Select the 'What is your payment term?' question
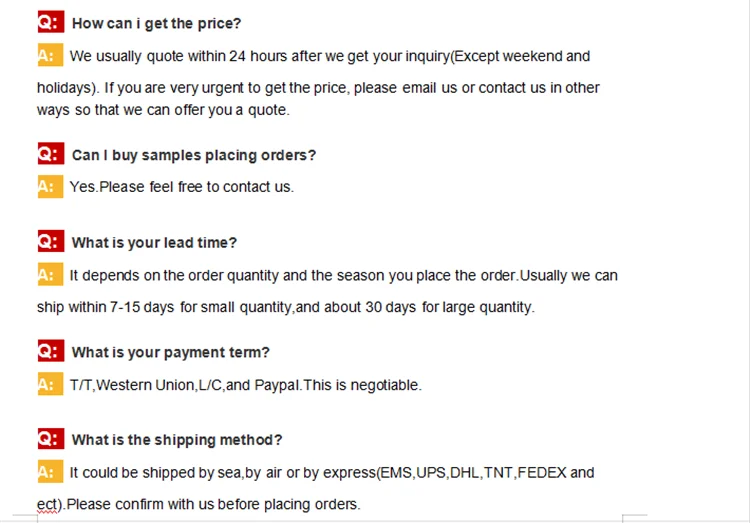Screen dimensions: 750x523 tap(171, 352)
